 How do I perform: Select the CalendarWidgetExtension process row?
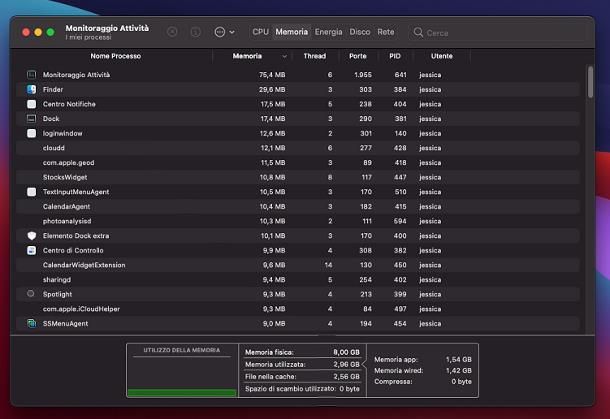click(x=298, y=265)
